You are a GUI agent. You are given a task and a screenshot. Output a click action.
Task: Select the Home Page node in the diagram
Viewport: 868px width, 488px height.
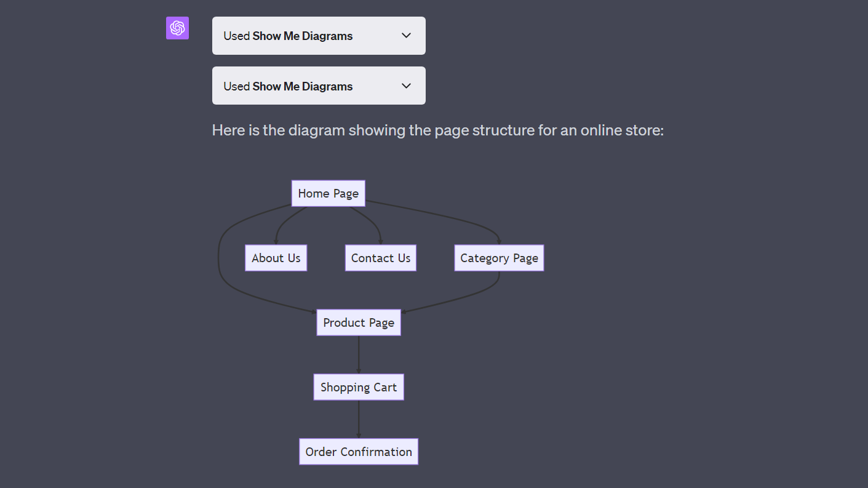[x=328, y=193]
